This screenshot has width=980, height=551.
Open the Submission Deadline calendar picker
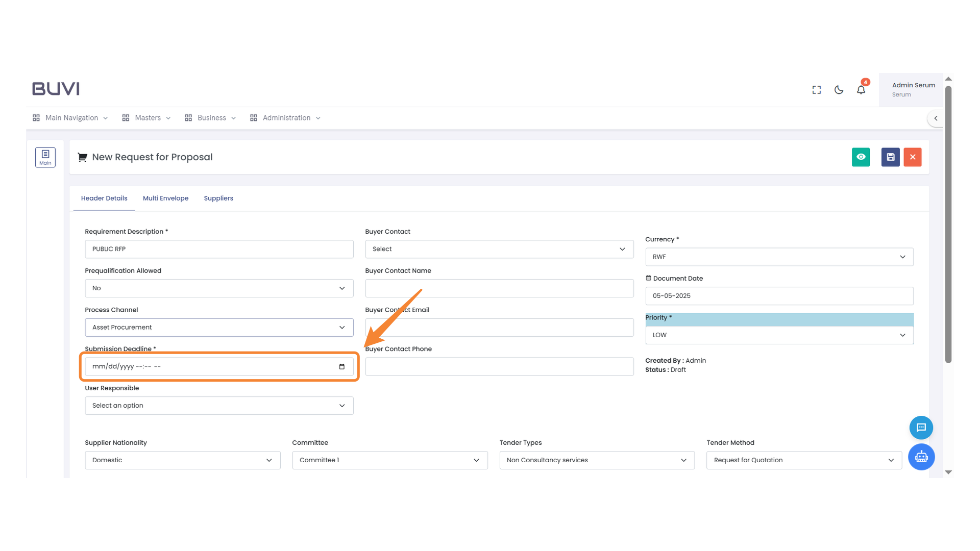coord(341,366)
